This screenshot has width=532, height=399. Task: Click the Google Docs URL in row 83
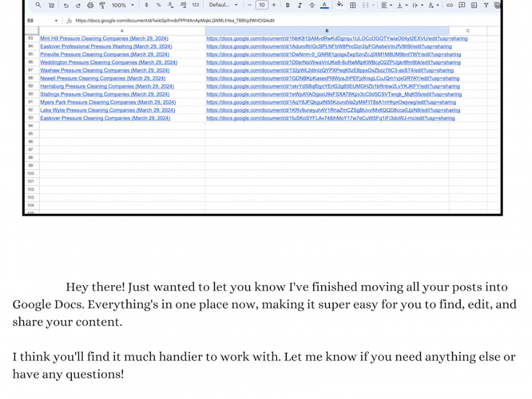(x=337, y=38)
